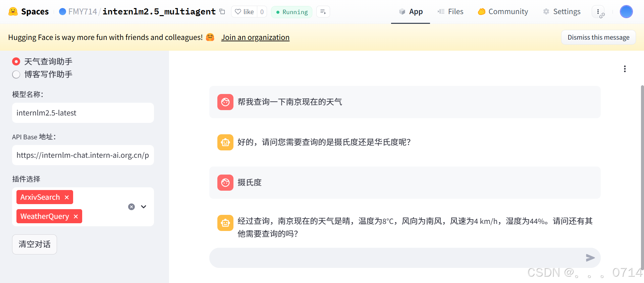Open the logs icon next to Running
The width and height of the screenshot is (644, 283).
pos(323,12)
